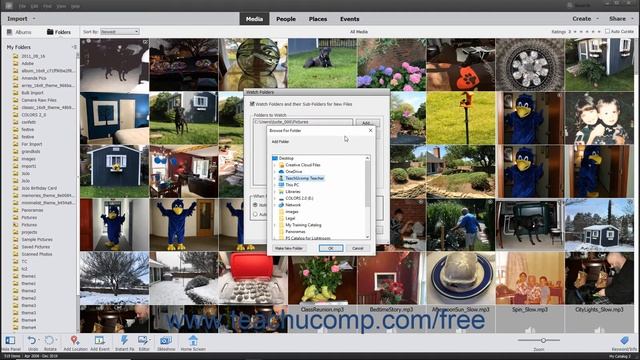640x360 pixels.
Task: Toggle Watch Folders and Sub-Folders checkbox
Action: coord(252,104)
